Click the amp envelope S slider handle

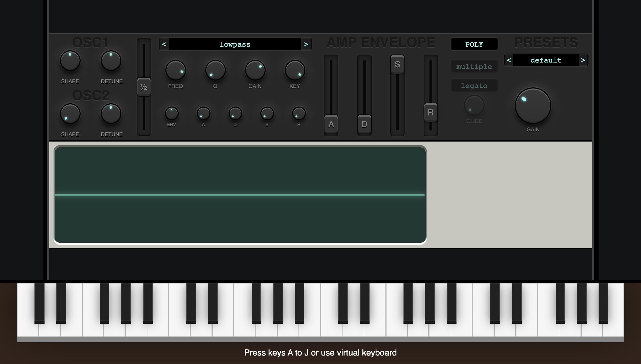click(x=397, y=64)
